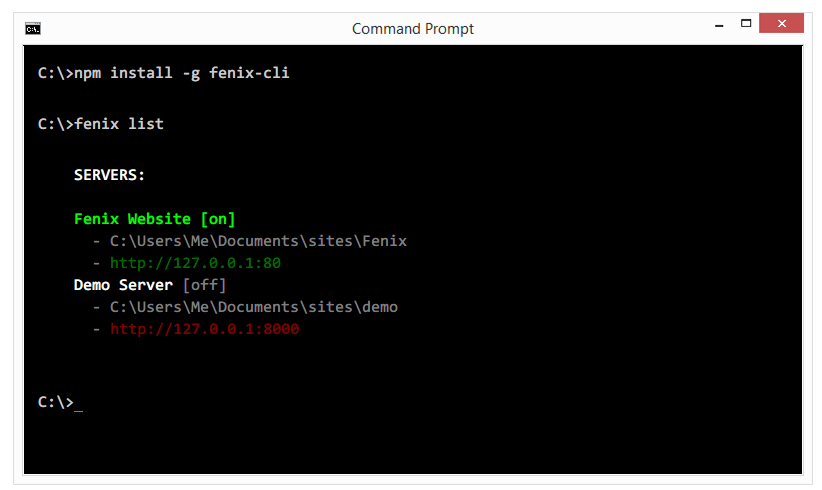Click the npm install -g fenix-cli command
Image resolution: width=822 pixels, height=490 pixels.
tap(181, 73)
